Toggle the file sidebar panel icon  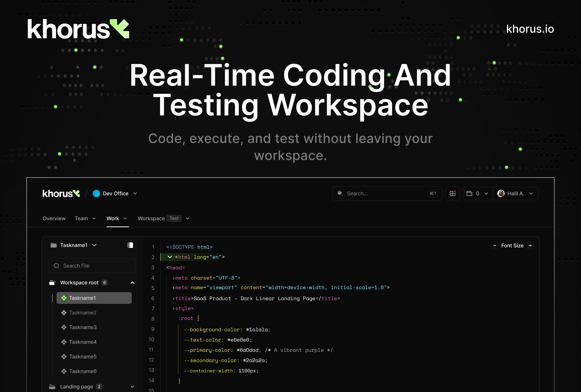click(130, 245)
